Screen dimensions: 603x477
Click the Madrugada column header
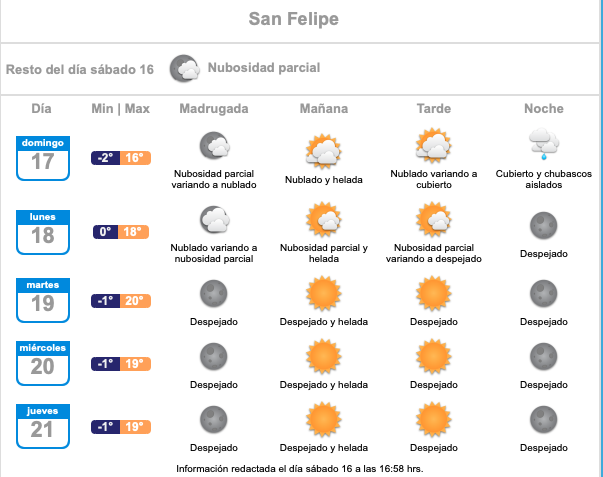214,108
